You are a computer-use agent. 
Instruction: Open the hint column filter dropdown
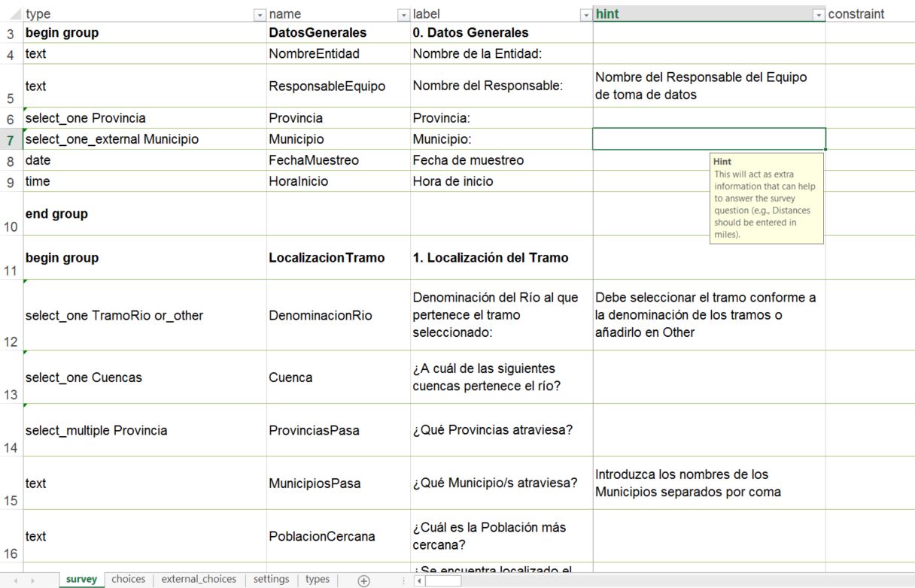[x=819, y=14]
